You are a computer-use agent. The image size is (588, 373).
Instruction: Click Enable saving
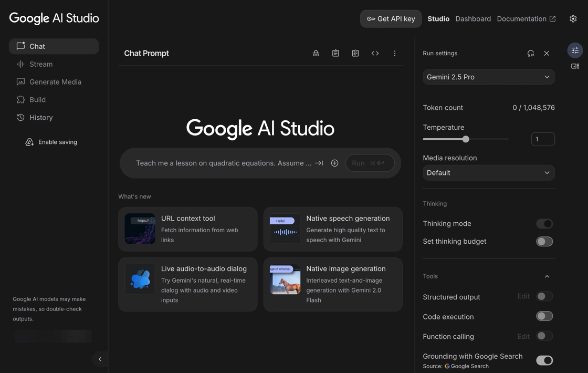pos(57,142)
